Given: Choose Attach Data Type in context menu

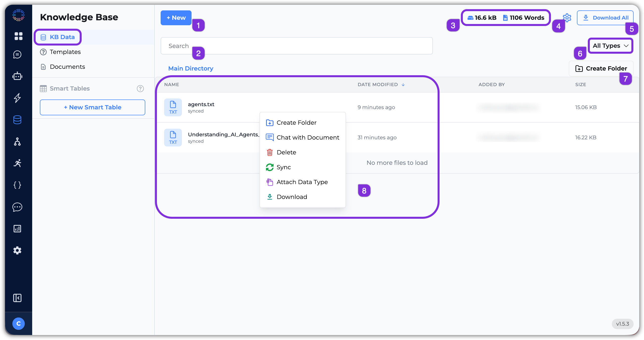Looking at the screenshot, I should point(302,182).
